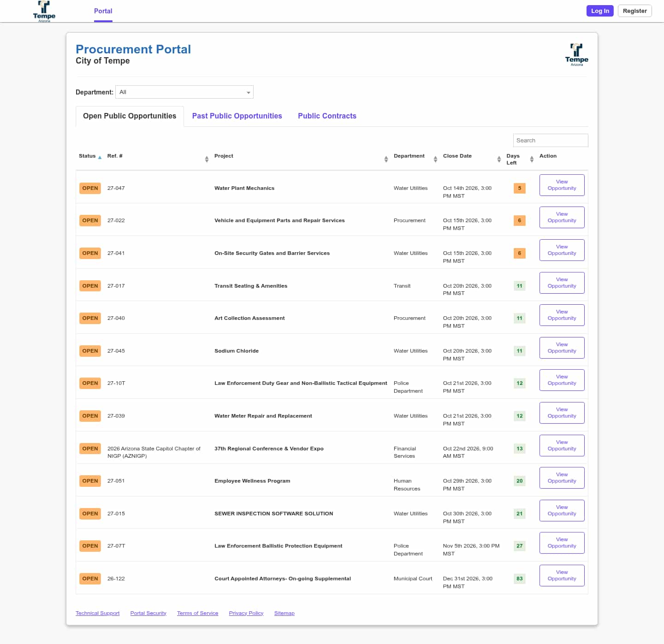664x644 pixels.
Task: Sort by Close Date column sort arrows
Action: point(499,159)
